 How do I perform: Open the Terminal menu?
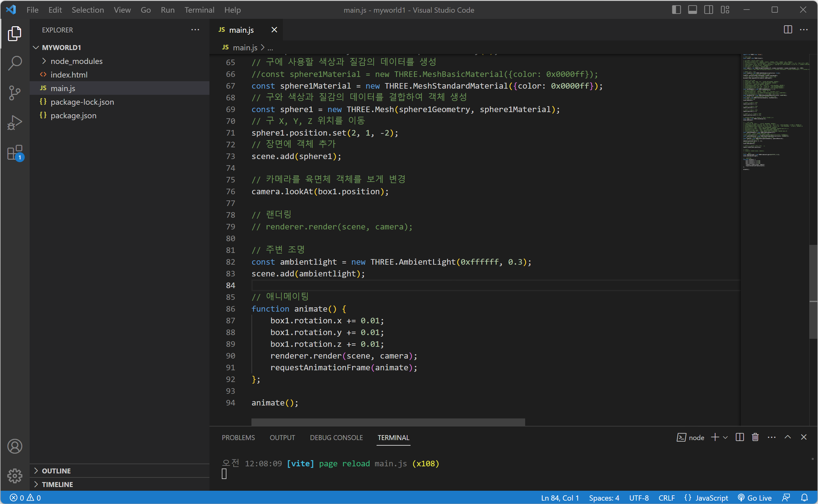tap(199, 10)
